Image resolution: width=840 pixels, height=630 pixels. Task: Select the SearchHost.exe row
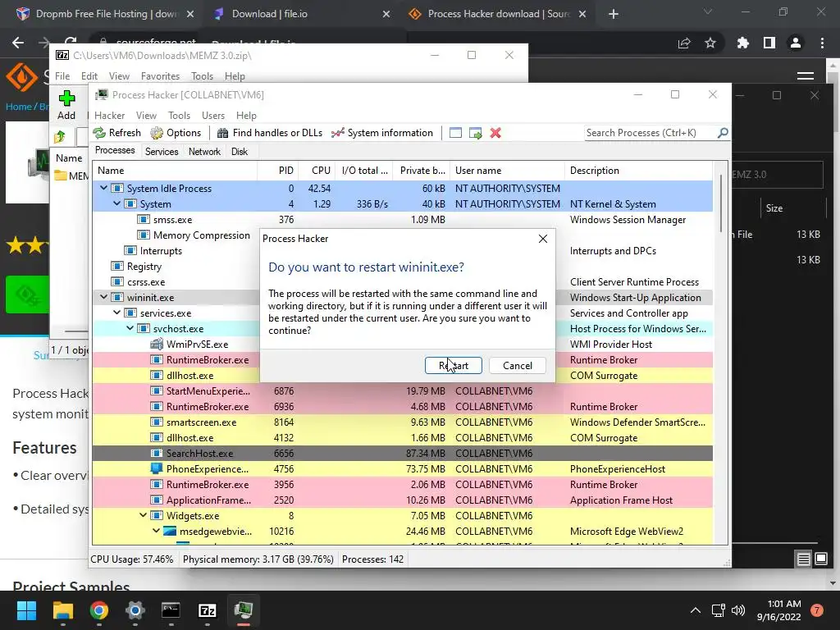click(402, 453)
